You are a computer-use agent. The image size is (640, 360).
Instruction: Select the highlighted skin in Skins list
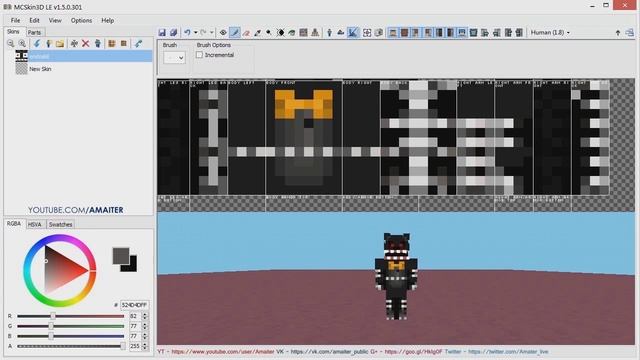point(84,56)
